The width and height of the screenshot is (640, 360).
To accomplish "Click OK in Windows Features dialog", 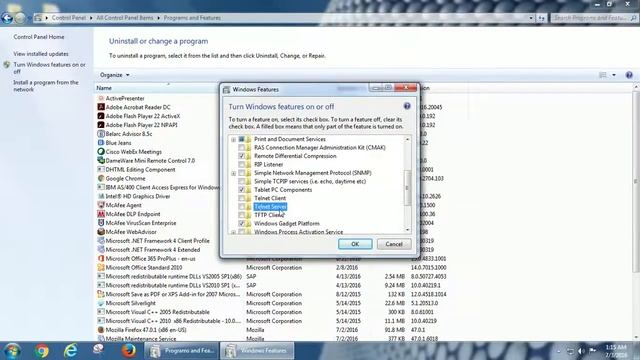I will tap(355, 244).
